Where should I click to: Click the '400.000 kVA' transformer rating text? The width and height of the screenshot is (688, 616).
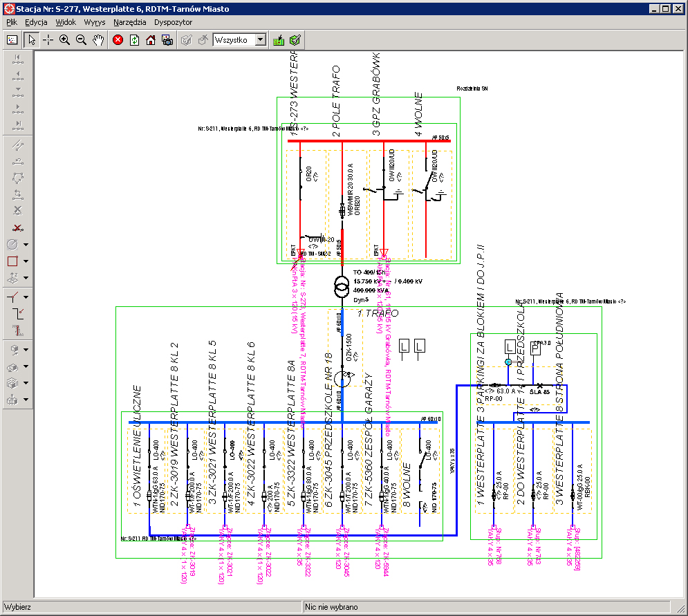371,290
